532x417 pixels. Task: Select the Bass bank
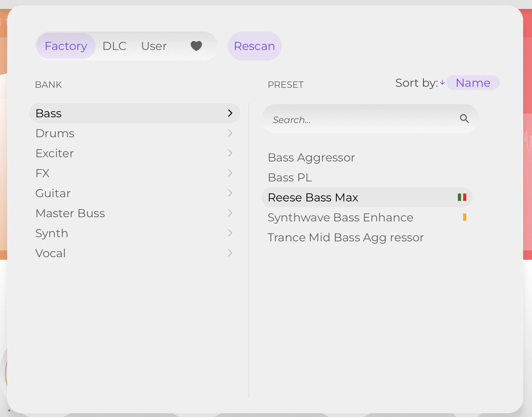tap(134, 113)
